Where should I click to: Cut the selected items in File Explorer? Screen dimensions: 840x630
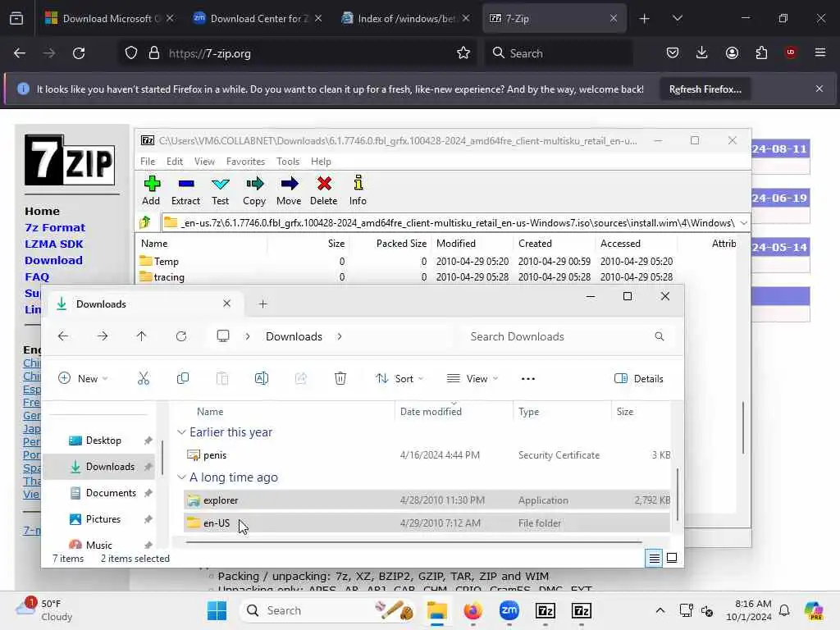coord(144,379)
